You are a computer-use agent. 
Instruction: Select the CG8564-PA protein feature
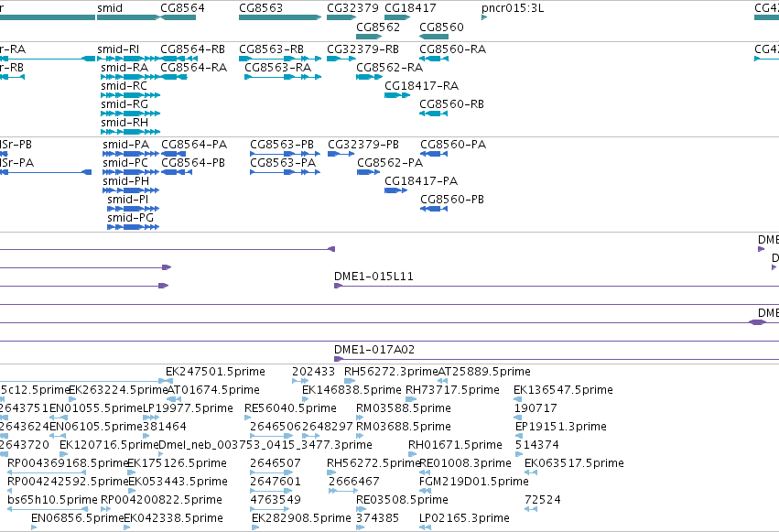[x=173, y=154]
